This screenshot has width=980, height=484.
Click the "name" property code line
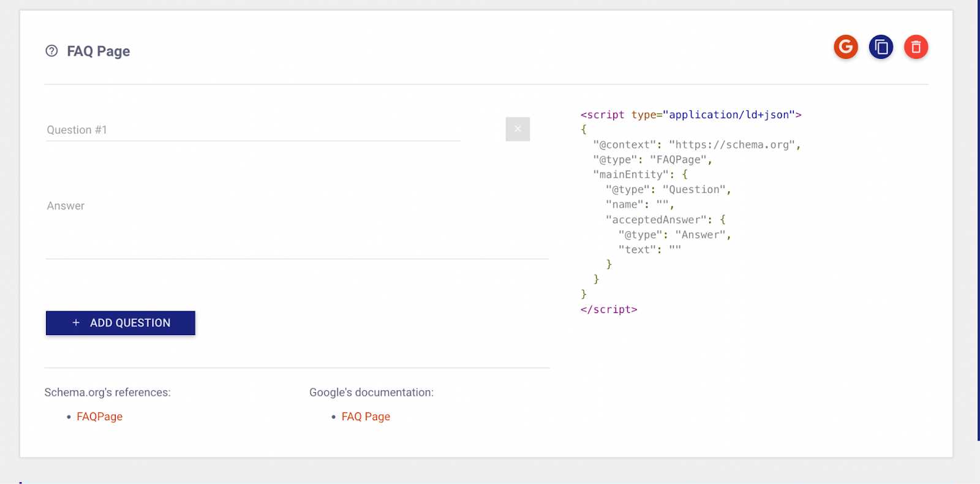640,205
